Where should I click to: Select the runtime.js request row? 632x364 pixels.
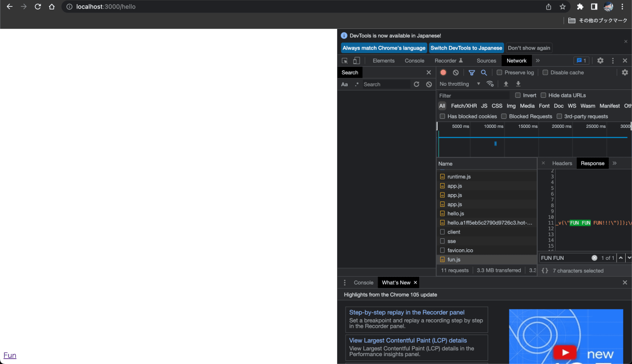click(x=487, y=177)
